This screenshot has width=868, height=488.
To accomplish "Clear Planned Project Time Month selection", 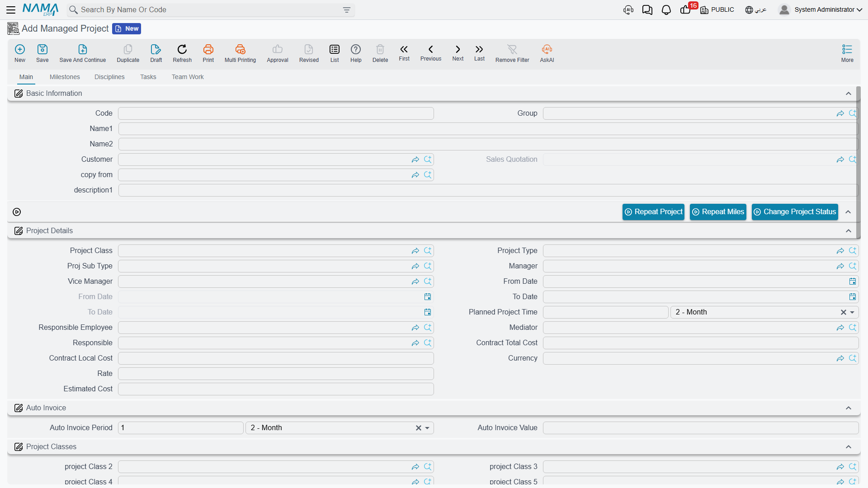I will pyautogui.click(x=843, y=312).
